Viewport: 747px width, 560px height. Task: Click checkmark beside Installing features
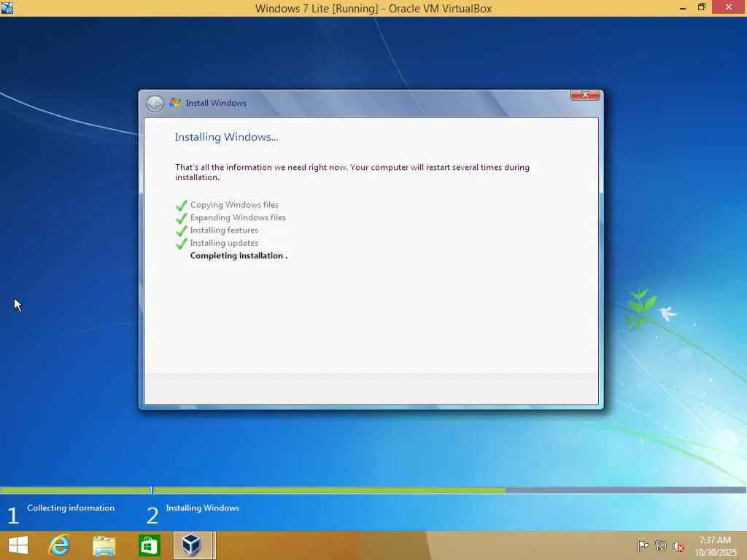point(182,231)
